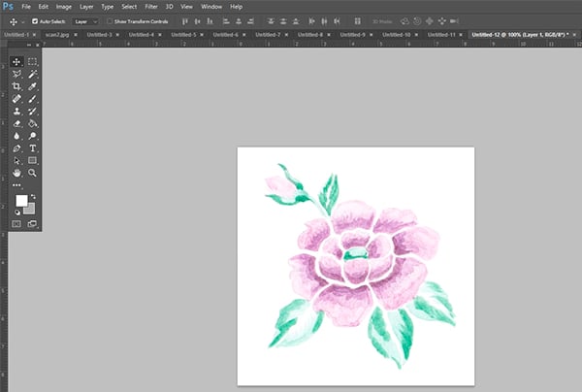Screen dimensions: 582x392
Task: Select the Polygonal Lasso tool
Action: [16, 74]
